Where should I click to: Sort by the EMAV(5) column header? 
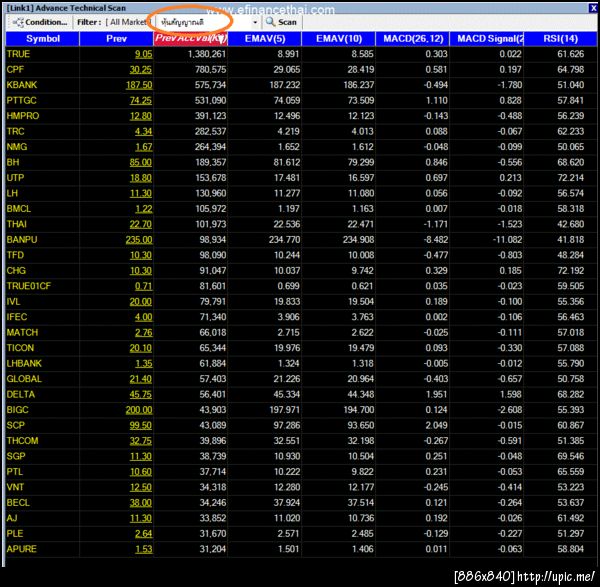point(265,39)
